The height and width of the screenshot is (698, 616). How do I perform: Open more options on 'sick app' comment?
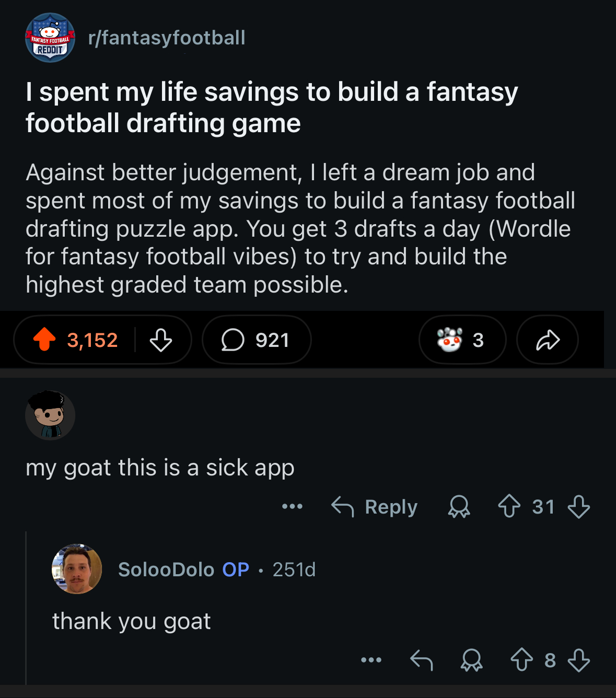(292, 506)
